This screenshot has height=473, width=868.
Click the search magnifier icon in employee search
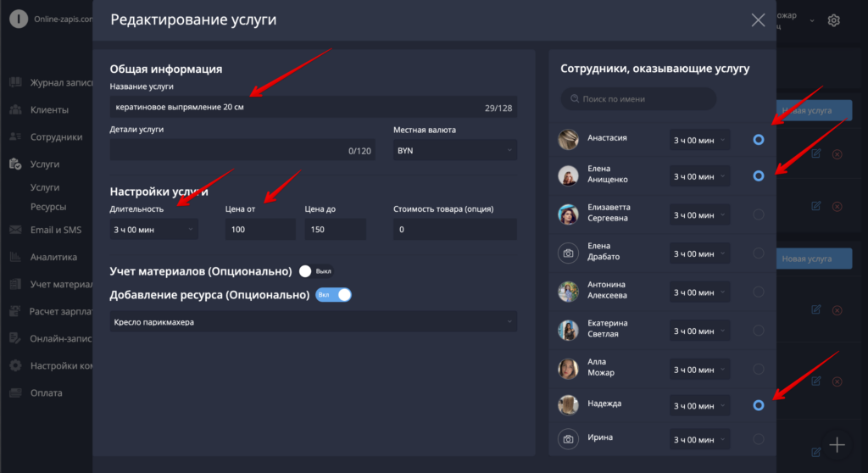pyautogui.click(x=575, y=98)
